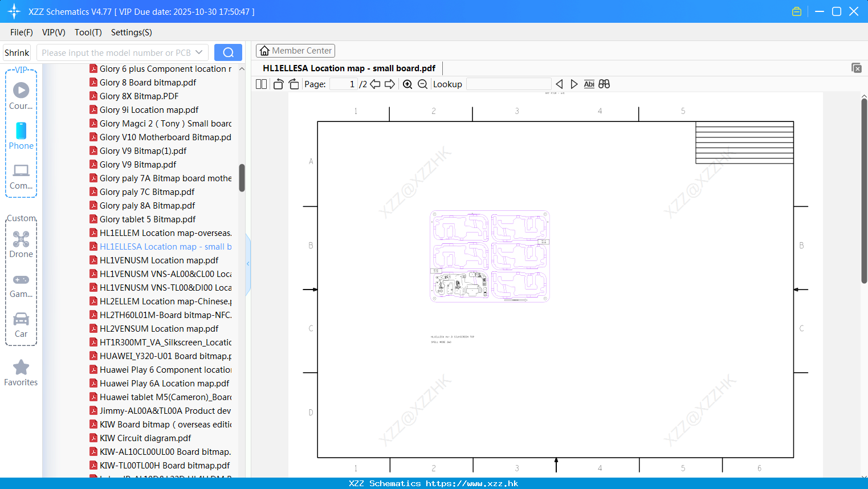Open the Courses category in sidebar
This screenshot has width=868, height=489.
(21, 96)
